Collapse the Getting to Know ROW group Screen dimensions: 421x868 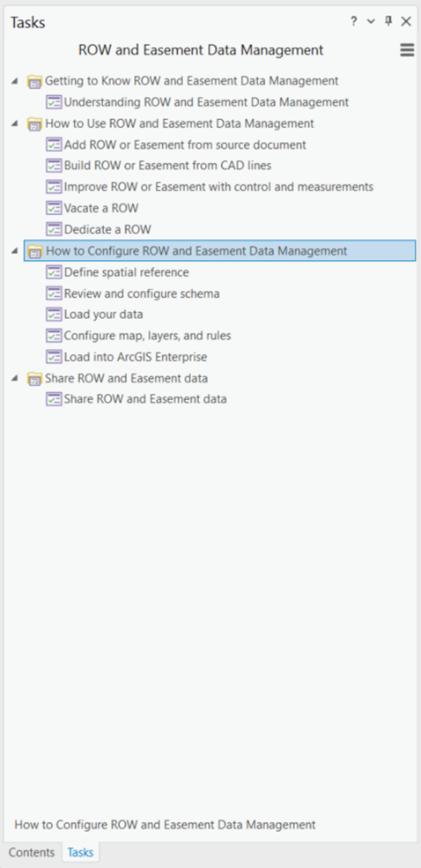tap(14, 81)
